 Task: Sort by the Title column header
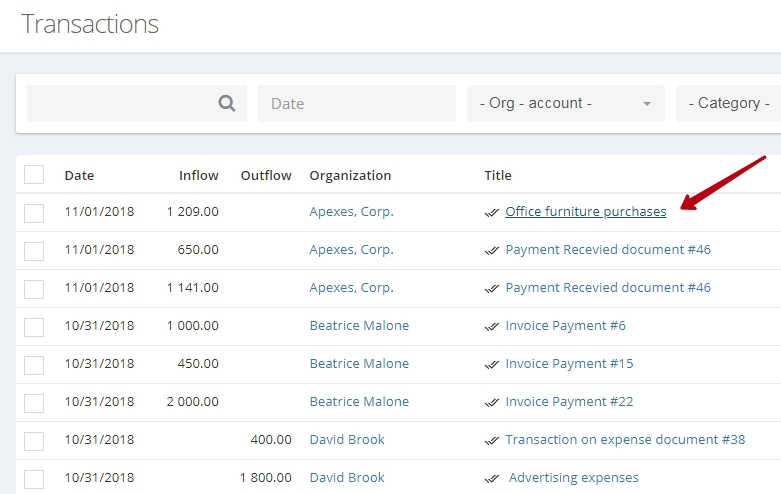pos(498,175)
